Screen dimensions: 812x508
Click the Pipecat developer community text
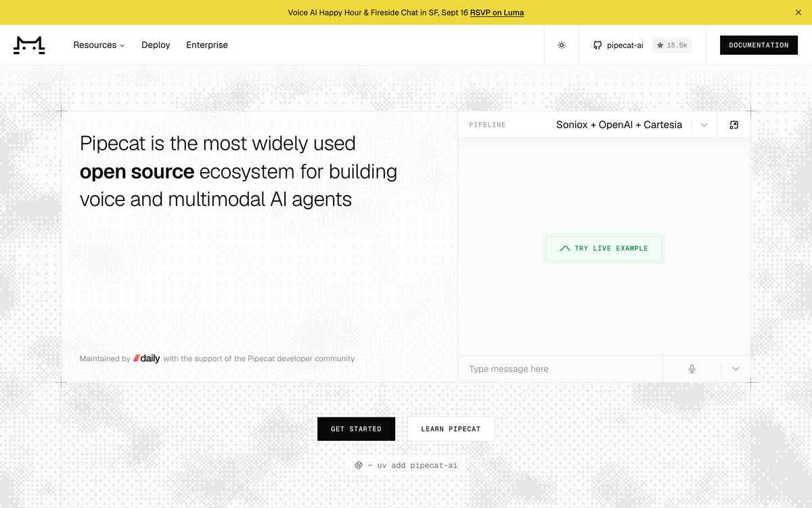pos(301,358)
